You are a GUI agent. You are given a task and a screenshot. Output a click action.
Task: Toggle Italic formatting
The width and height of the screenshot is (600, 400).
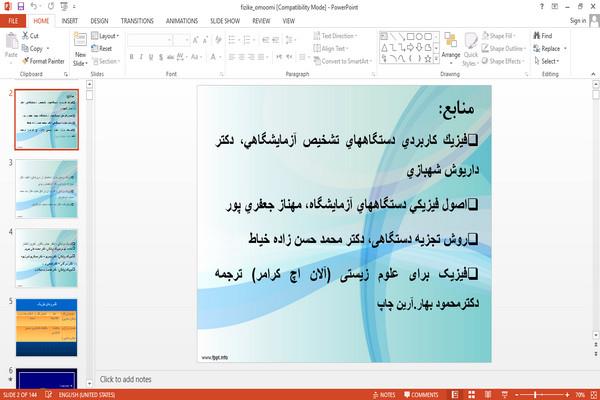pos(141,57)
